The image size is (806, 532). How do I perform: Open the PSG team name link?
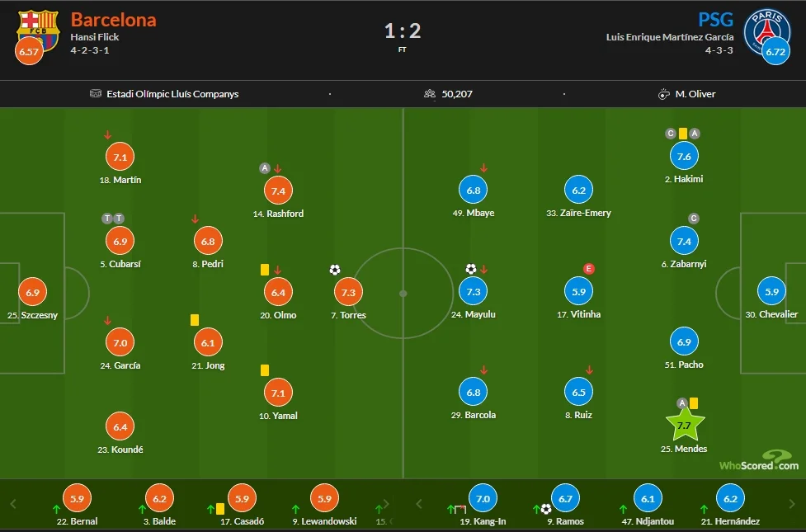(715, 20)
